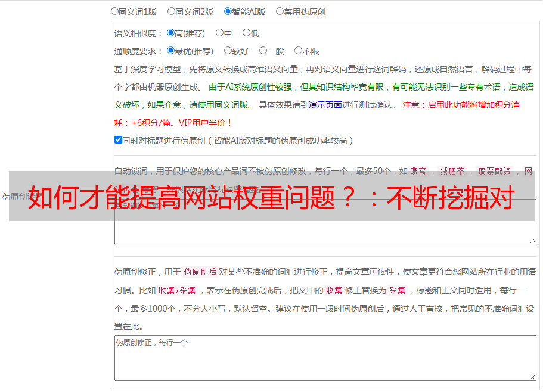This screenshot has width=543, height=392.
Task: Click the 通顺度要求 label
Action: coord(138,52)
